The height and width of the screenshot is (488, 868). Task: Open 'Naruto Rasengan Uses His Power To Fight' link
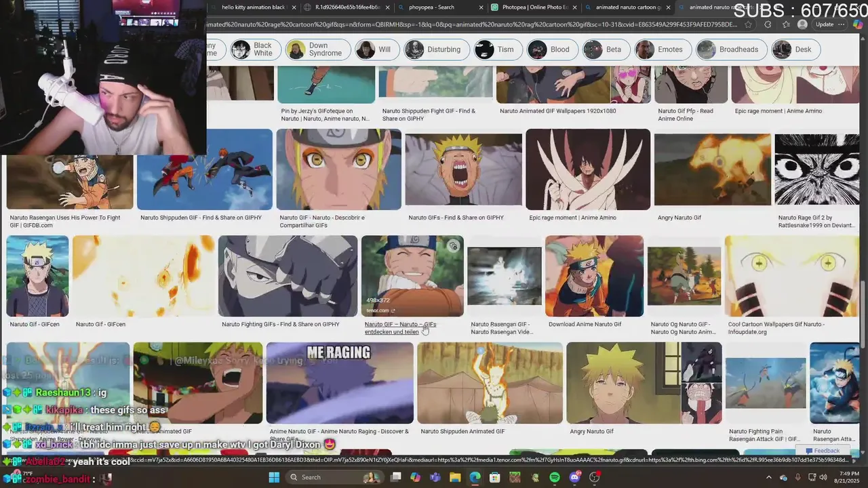coord(65,222)
